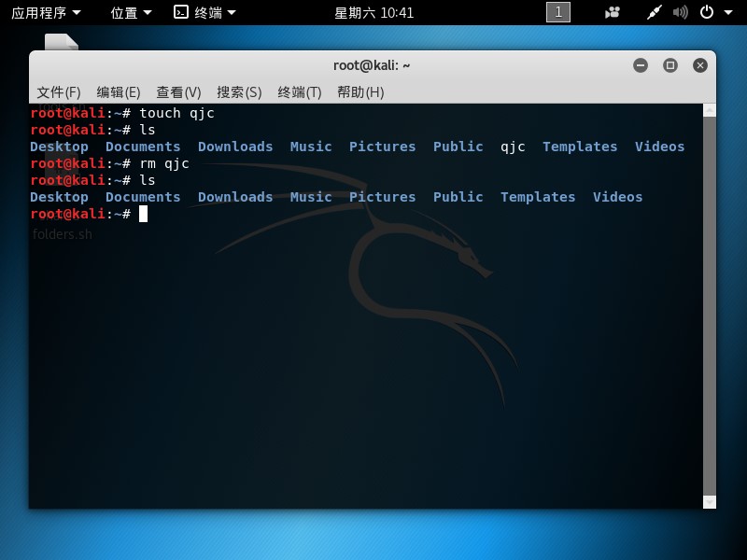This screenshot has height=560, width=747.
Task: Click 'Templates' in the first ls output
Action: [x=580, y=147]
